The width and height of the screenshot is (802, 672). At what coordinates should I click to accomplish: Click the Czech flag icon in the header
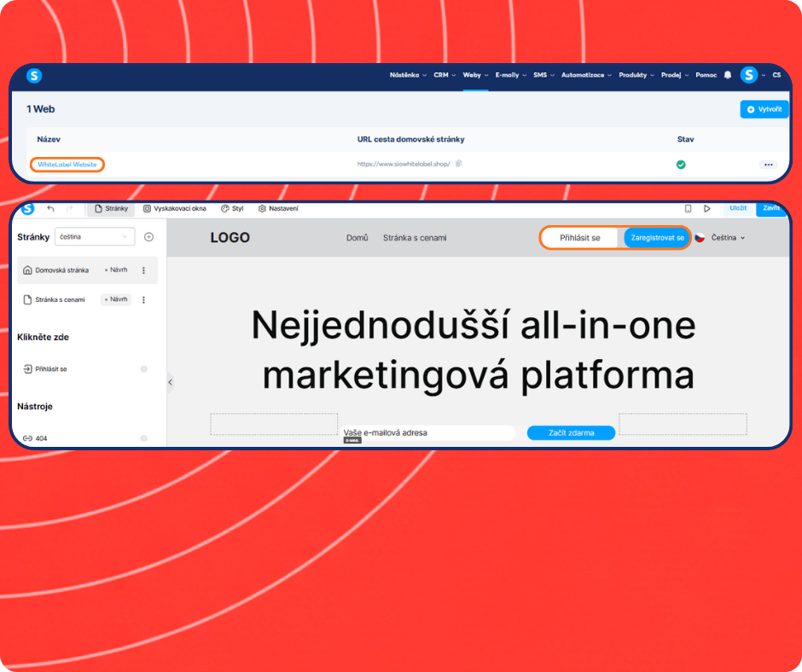coord(700,238)
